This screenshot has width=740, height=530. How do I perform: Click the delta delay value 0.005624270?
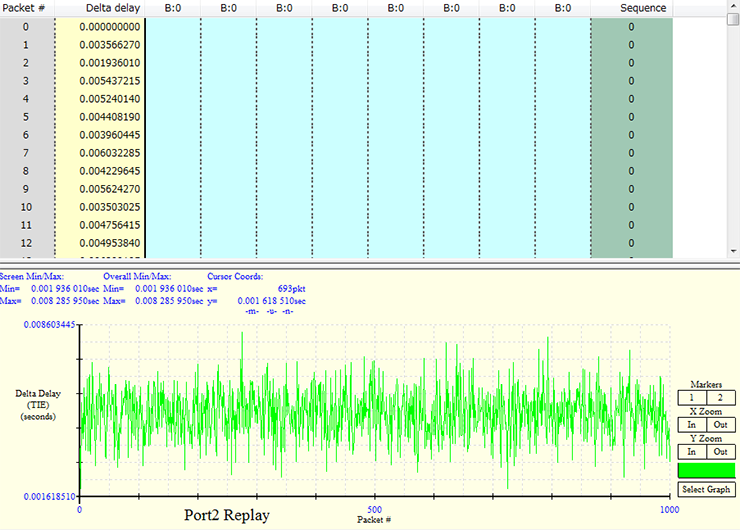[x=109, y=189]
